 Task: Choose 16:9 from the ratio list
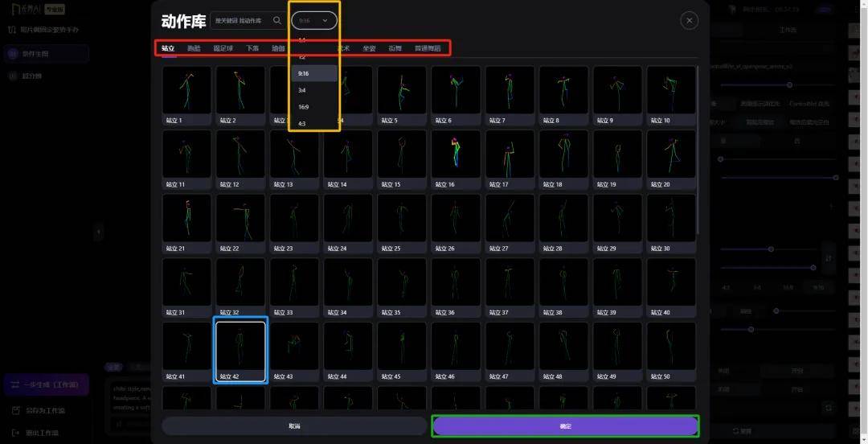coord(304,107)
